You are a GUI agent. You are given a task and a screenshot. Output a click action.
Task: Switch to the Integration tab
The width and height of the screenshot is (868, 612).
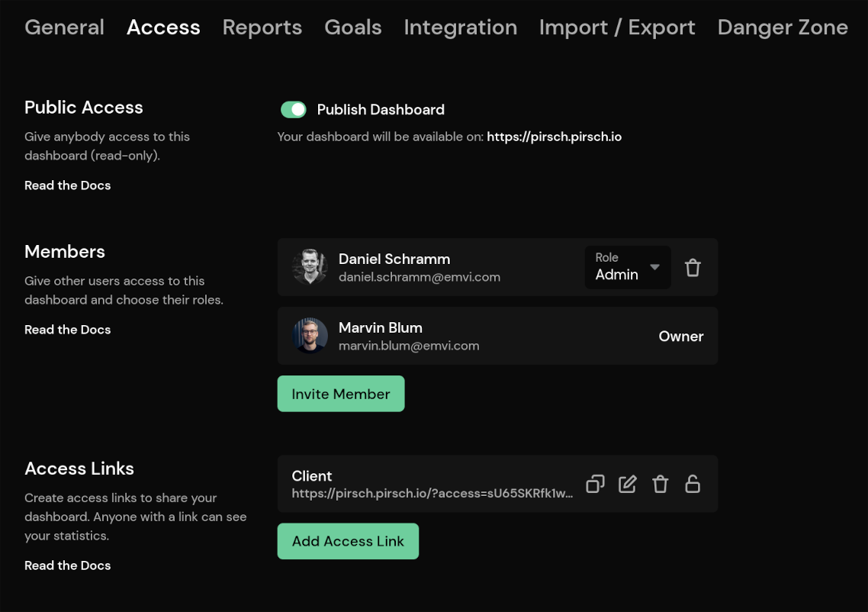pos(460,27)
